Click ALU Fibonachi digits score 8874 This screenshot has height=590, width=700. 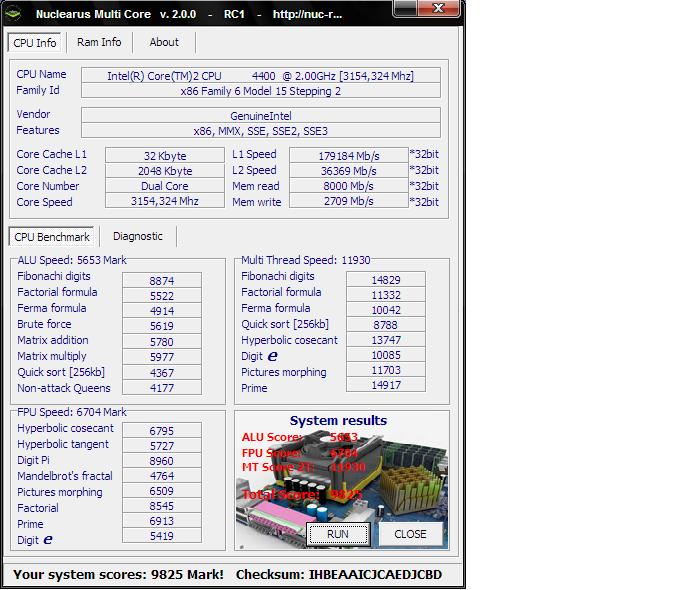coord(162,280)
